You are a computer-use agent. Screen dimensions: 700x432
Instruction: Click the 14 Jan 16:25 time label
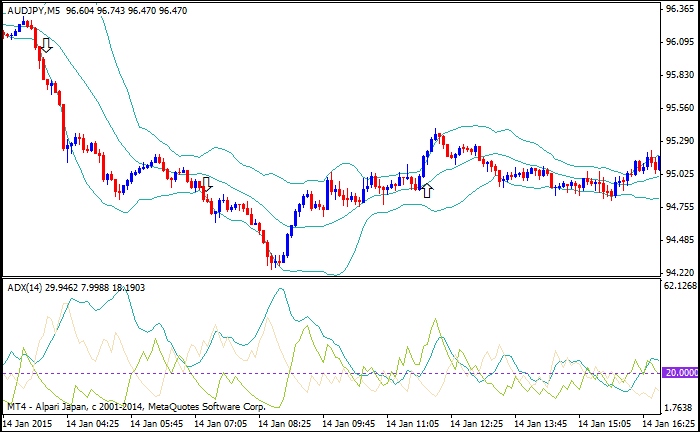[669, 424]
